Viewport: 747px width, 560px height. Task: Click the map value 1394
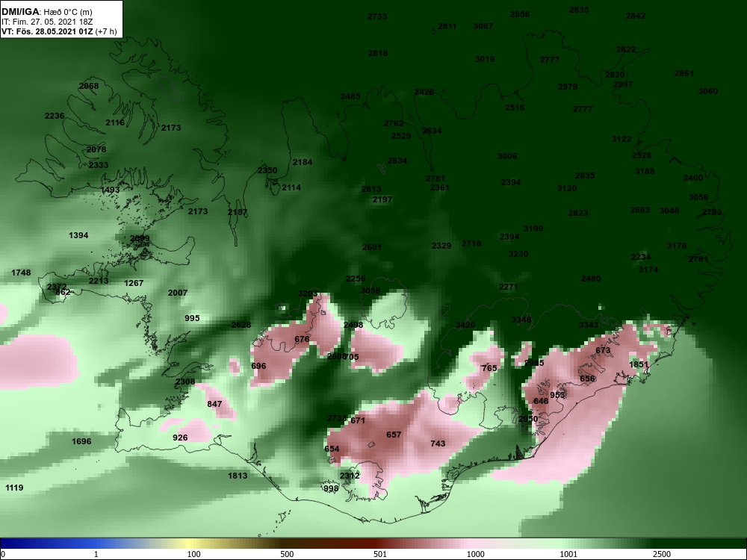(78, 236)
